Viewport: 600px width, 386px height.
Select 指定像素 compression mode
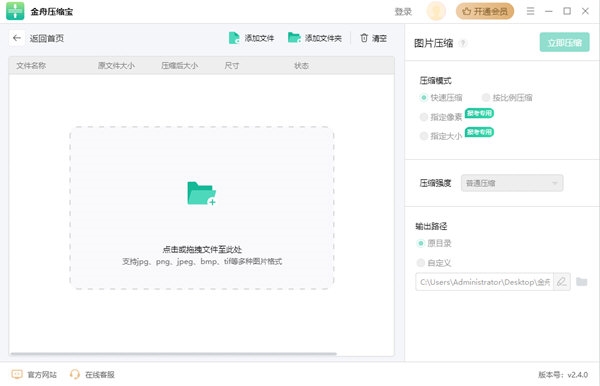[441, 117]
